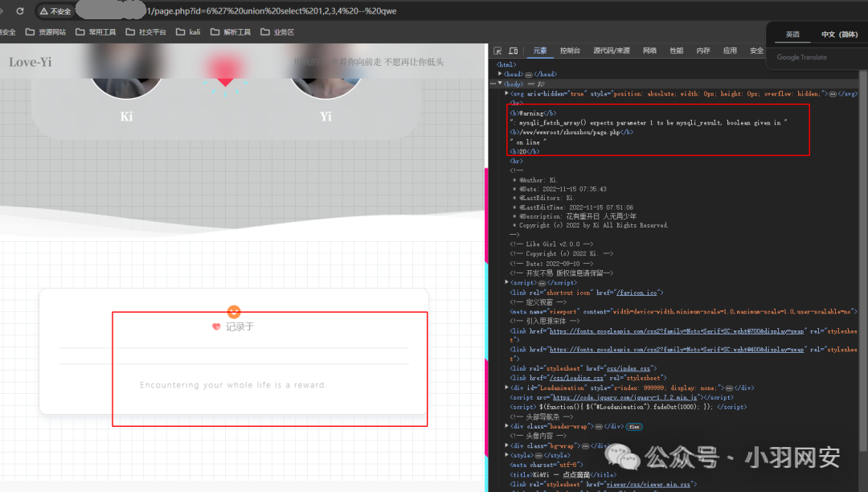
Task: Open the 解析工具 bookmark folder
Action: pos(231,32)
